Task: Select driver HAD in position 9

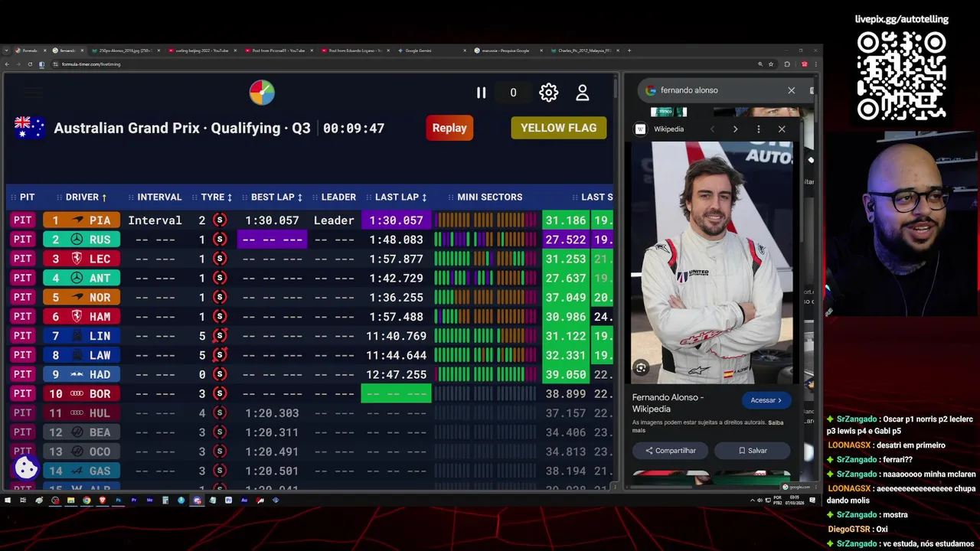Action: coord(81,374)
